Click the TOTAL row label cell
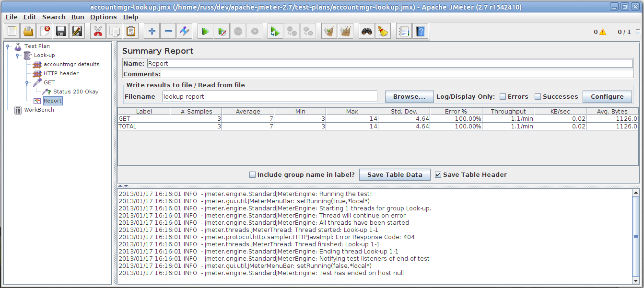Image resolution: width=644 pixels, height=288 pixels. point(144,127)
